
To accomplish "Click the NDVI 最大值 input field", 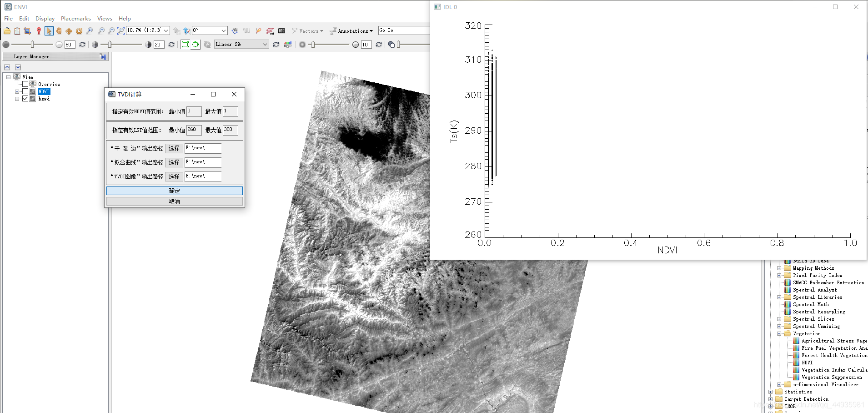I will point(230,111).
